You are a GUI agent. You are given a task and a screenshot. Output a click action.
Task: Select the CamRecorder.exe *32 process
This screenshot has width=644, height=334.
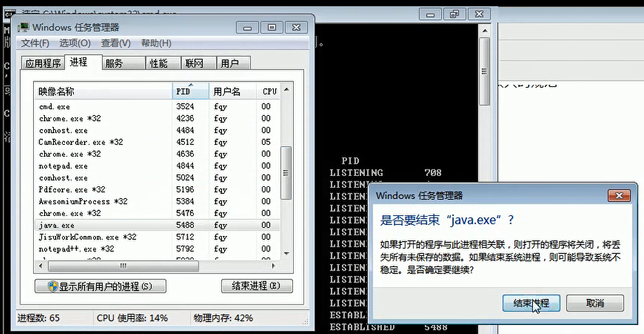(x=157, y=142)
